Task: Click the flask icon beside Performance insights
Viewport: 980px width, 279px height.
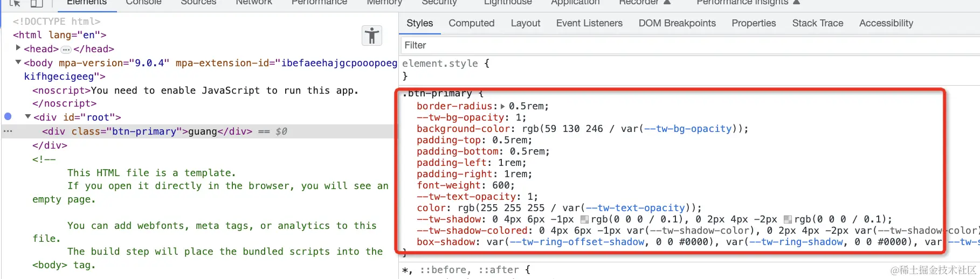Action: [796, 2]
